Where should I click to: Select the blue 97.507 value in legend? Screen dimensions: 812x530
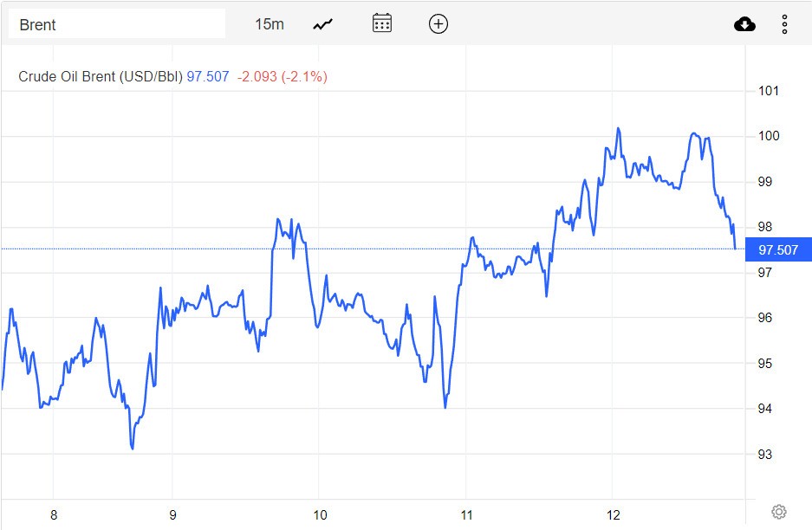(x=208, y=76)
